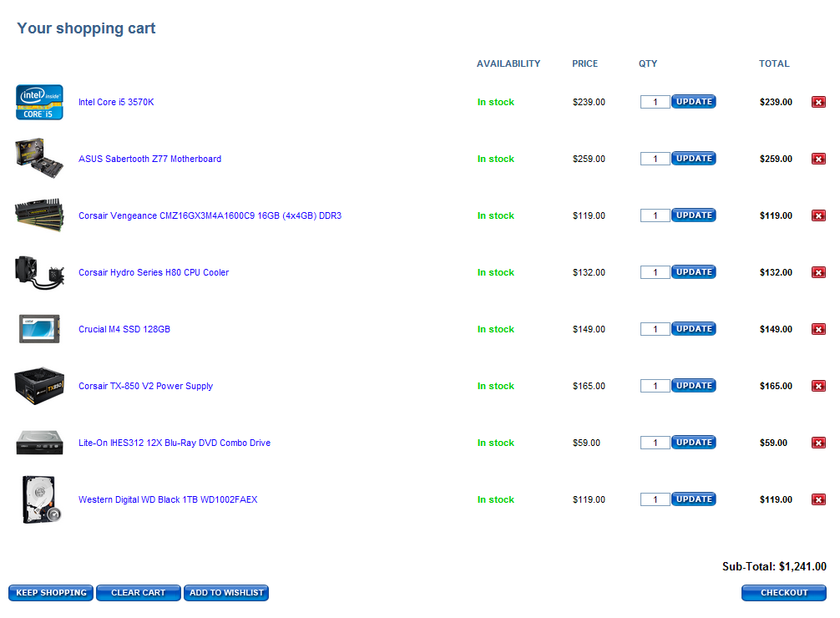Click the Keep Shopping button
840x618 pixels.
(x=51, y=593)
